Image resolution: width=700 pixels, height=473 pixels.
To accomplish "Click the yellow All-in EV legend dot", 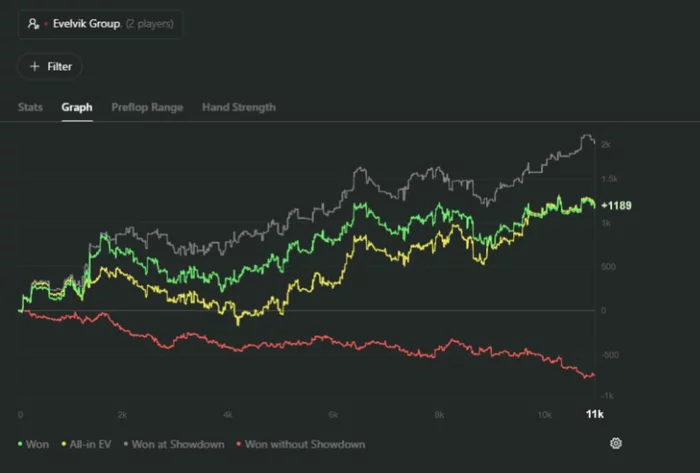I will coord(64,444).
